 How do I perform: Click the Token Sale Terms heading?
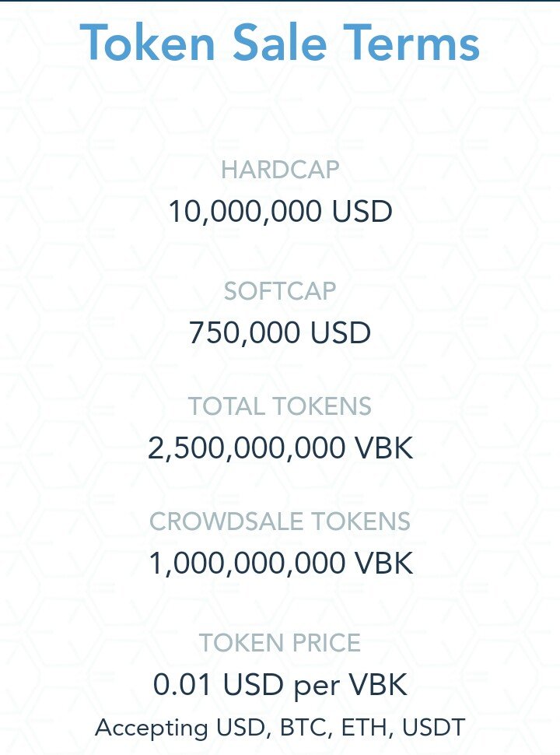279,43
